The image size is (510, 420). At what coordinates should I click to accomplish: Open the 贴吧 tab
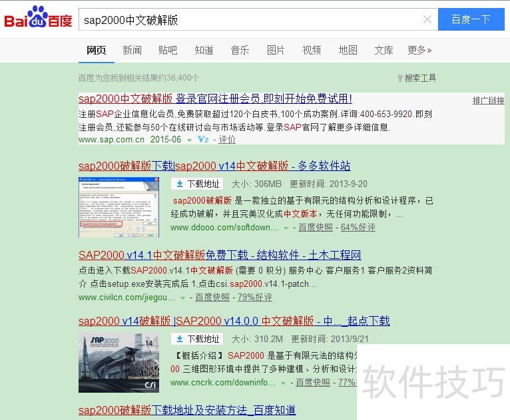point(168,50)
